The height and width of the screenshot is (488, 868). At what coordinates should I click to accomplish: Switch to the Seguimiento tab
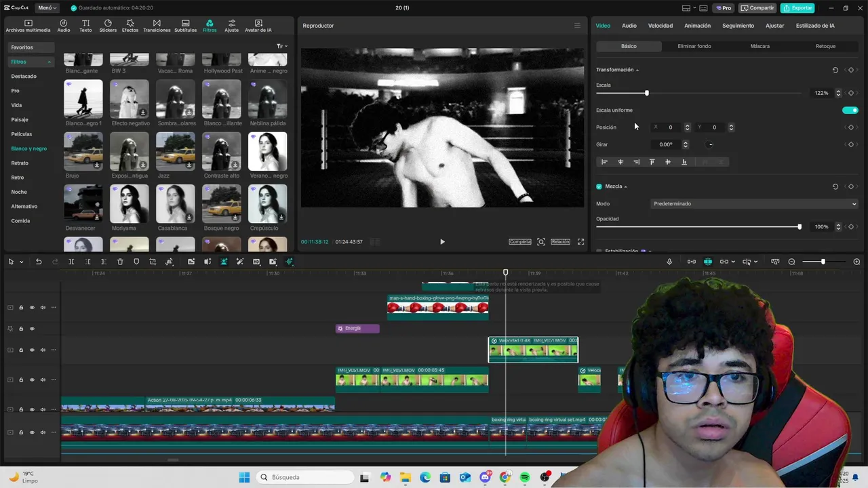pyautogui.click(x=738, y=26)
